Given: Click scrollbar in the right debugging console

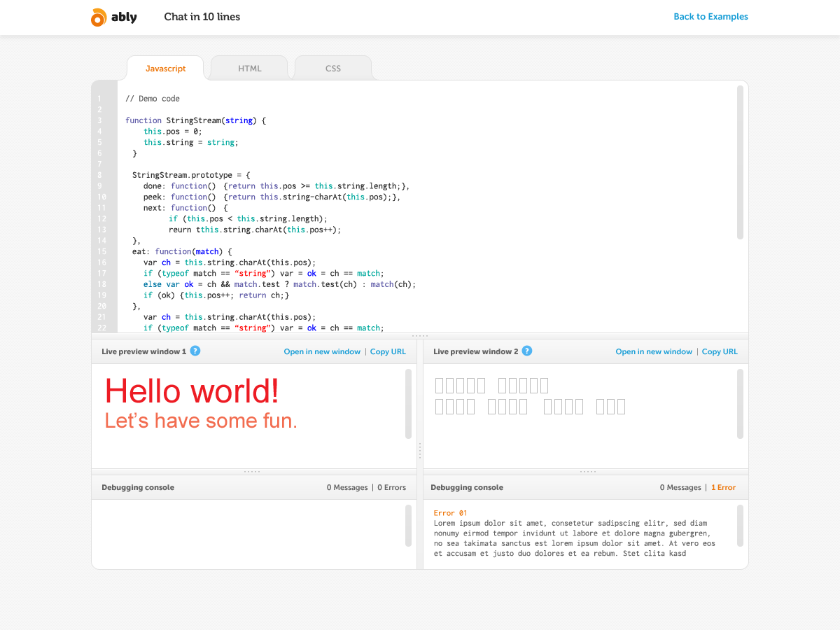Looking at the screenshot, I should tap(740, 525).
